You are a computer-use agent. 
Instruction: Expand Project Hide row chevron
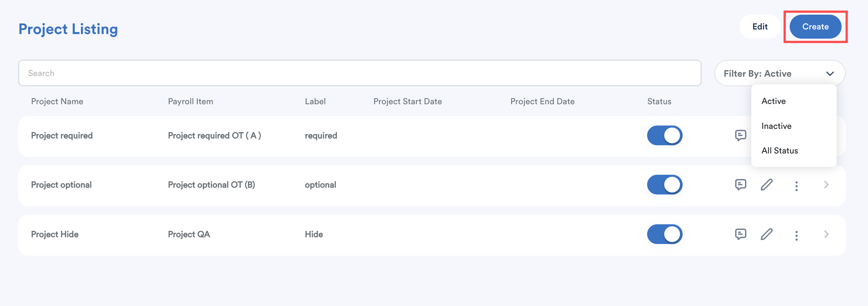[826, 234]
